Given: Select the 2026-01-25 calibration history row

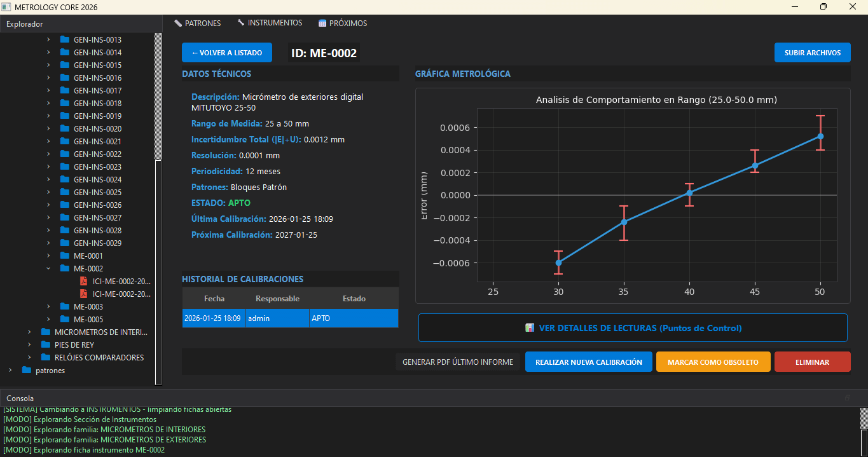Looking at the screenshot, I should (290, 318).
